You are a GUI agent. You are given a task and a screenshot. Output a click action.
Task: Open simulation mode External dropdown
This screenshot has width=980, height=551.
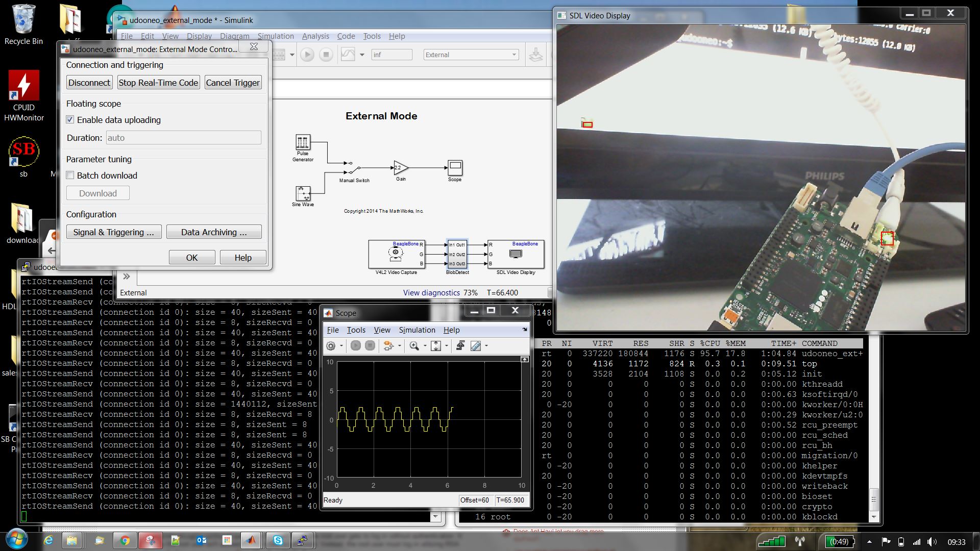(471, 55)
